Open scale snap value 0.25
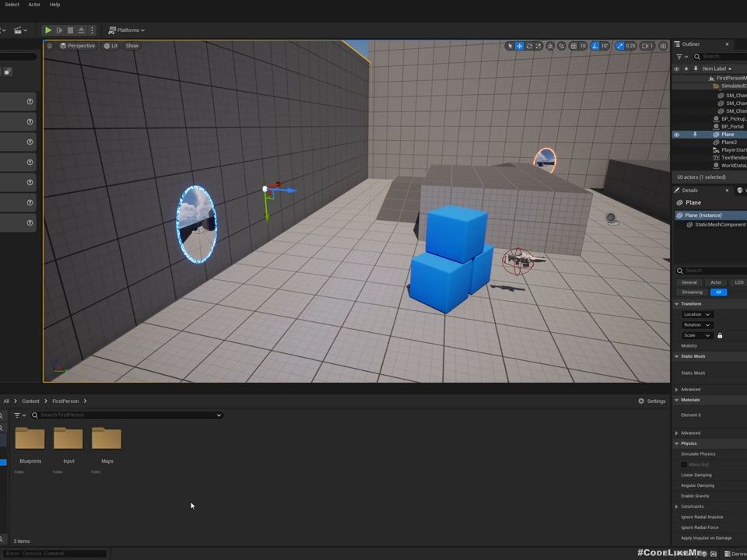The height and width of the screenshot is (560, 747). tap(631, 46)
